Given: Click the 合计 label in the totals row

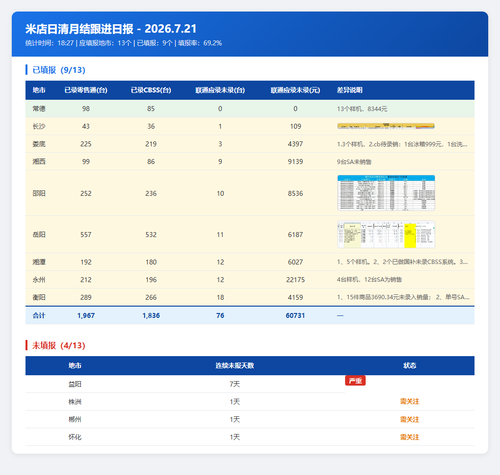Looking at the screenshot, I should tap(39, 315).
